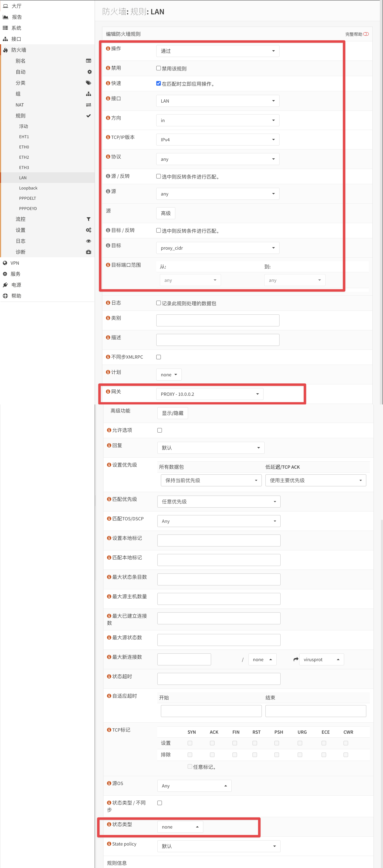
Task: Click the arrow icon before virusprot
Action: (x=296, y=659)
